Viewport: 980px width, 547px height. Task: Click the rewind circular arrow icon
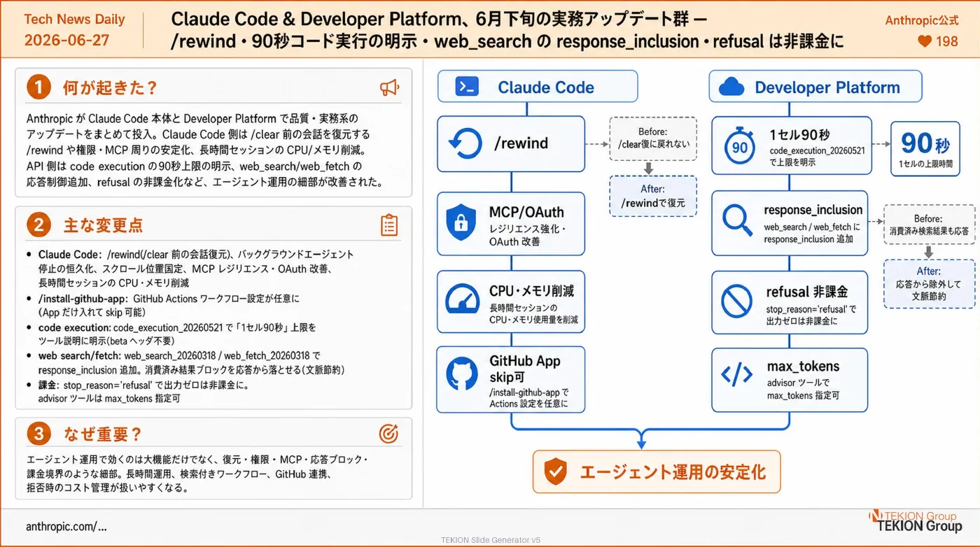465,144
